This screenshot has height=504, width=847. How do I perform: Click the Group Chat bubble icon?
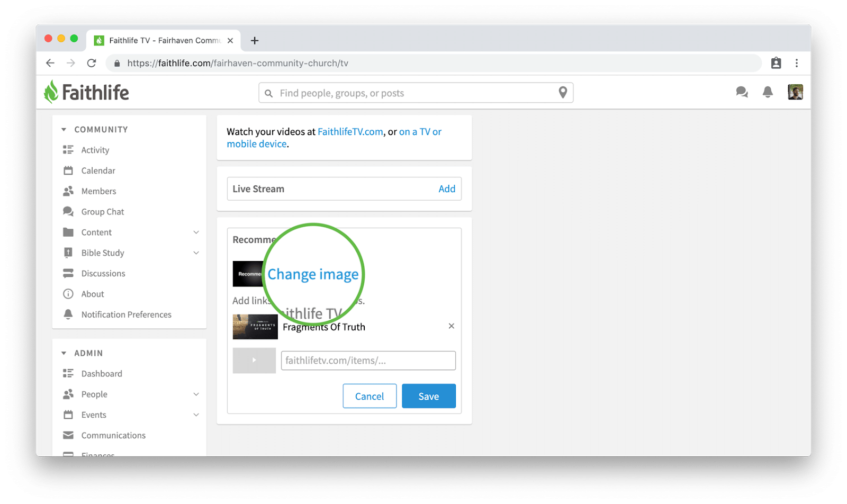coord(68,212)
